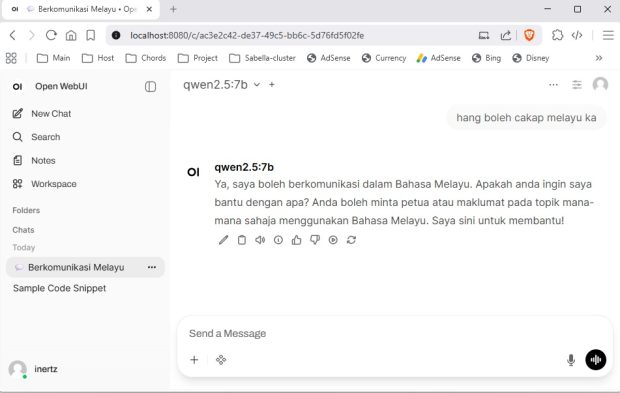This screenshot has width=620, height=393.
Task: Open inertz user profile menu
Action: point(34,369)
